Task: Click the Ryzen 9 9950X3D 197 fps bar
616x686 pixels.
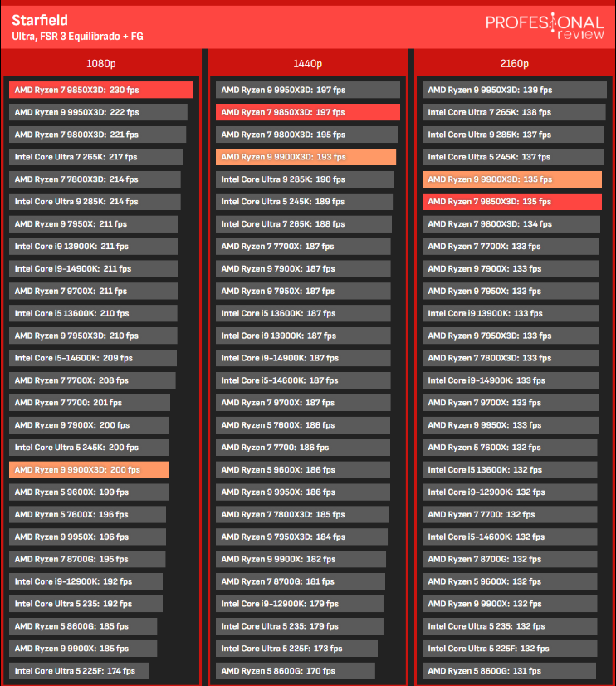Action: (x=308, y=90)
